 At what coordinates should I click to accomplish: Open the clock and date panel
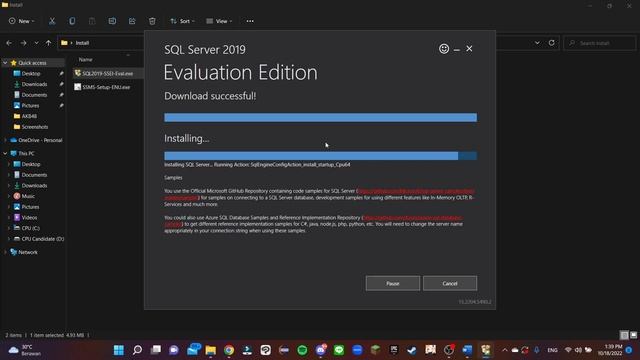[610, 350]
